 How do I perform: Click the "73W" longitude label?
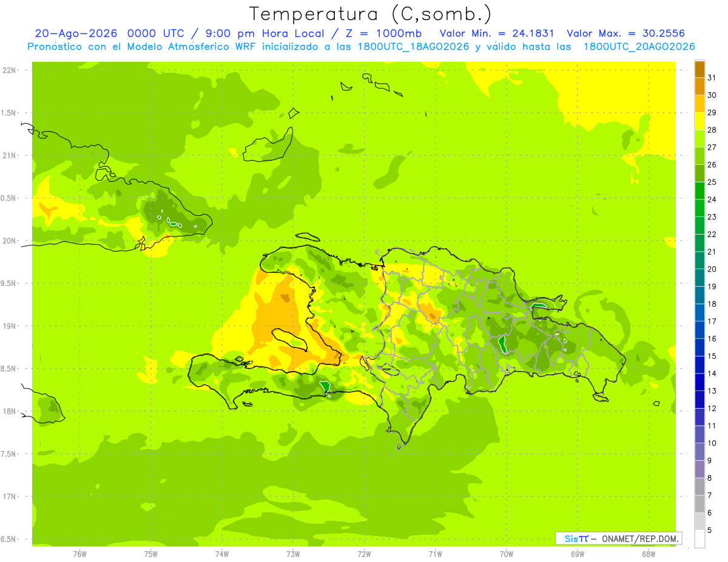click(293, 554)
